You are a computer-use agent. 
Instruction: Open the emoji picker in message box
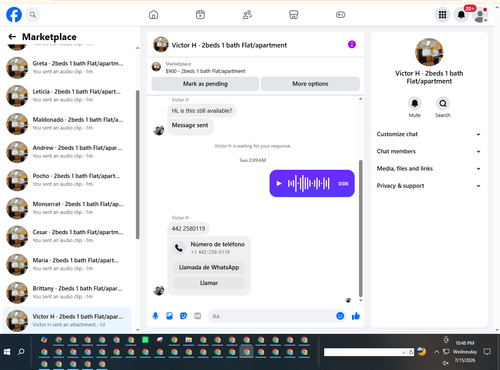[x=340, y=316]
